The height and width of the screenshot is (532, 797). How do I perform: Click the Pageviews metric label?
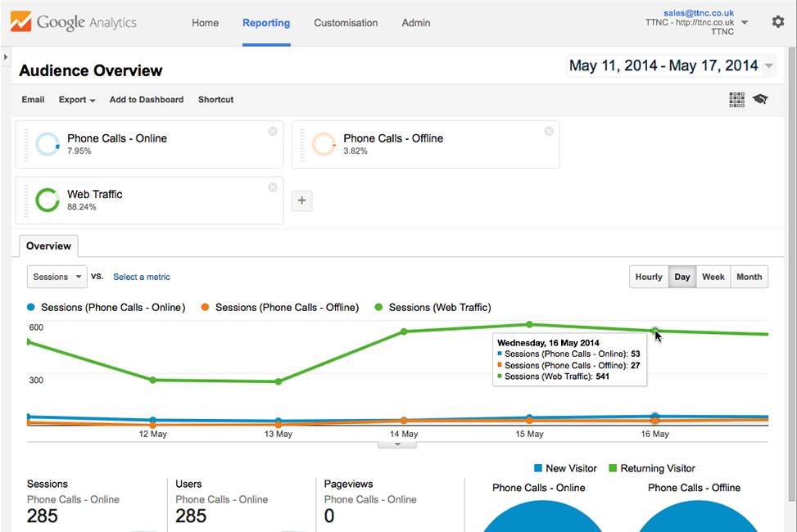pyautogui.click(x=349, y=484)
